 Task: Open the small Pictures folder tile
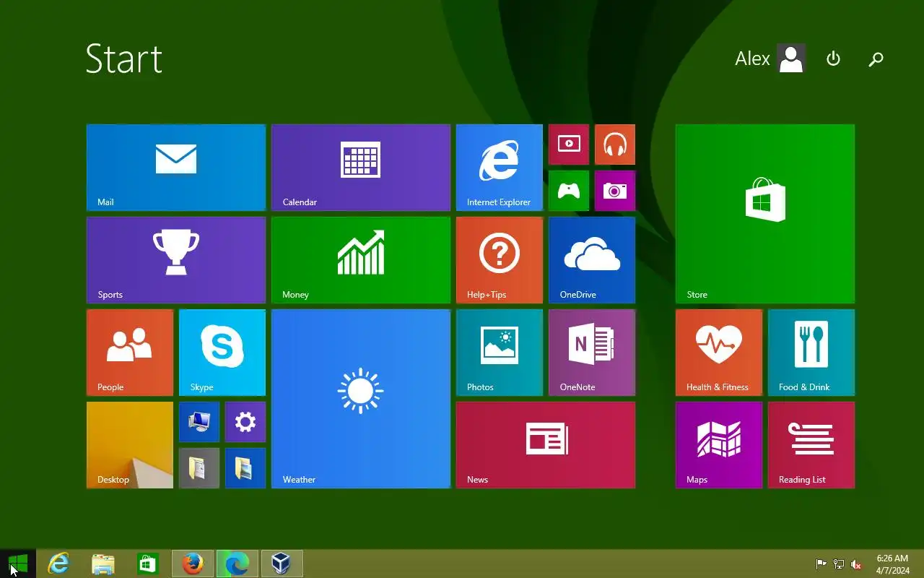click(245, 468)
